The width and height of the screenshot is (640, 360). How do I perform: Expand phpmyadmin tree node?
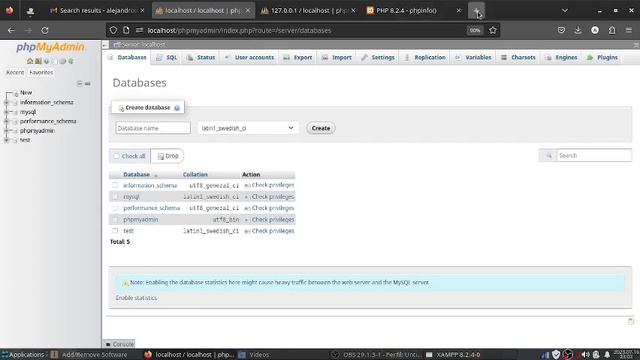coord(6,131)
